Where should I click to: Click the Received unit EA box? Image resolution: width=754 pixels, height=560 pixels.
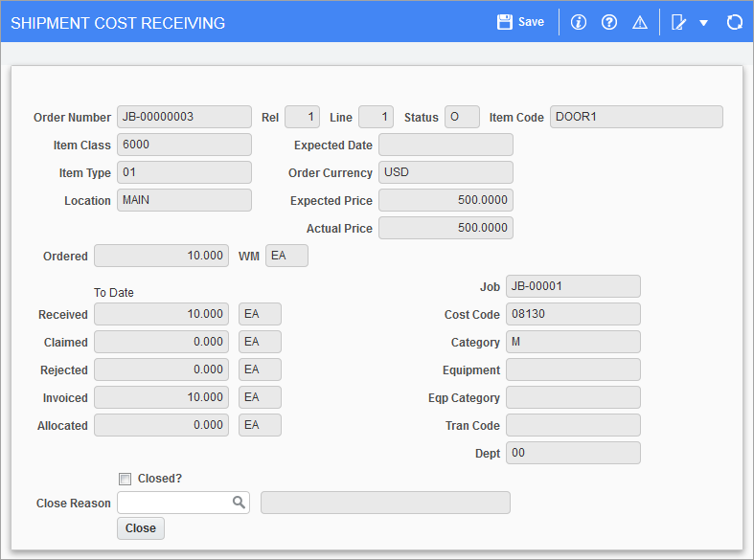click(260, 314)
